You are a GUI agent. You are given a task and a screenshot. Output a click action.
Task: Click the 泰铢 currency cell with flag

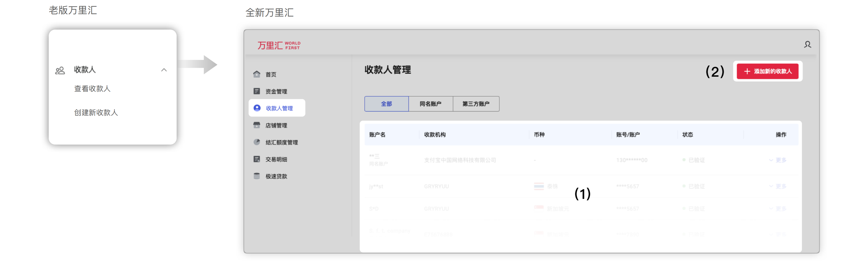point(546,186)
